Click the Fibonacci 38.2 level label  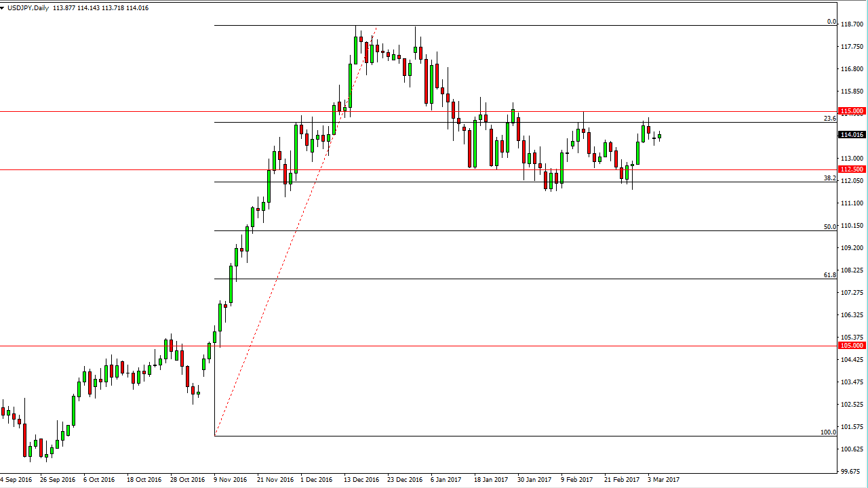point(830,178)
